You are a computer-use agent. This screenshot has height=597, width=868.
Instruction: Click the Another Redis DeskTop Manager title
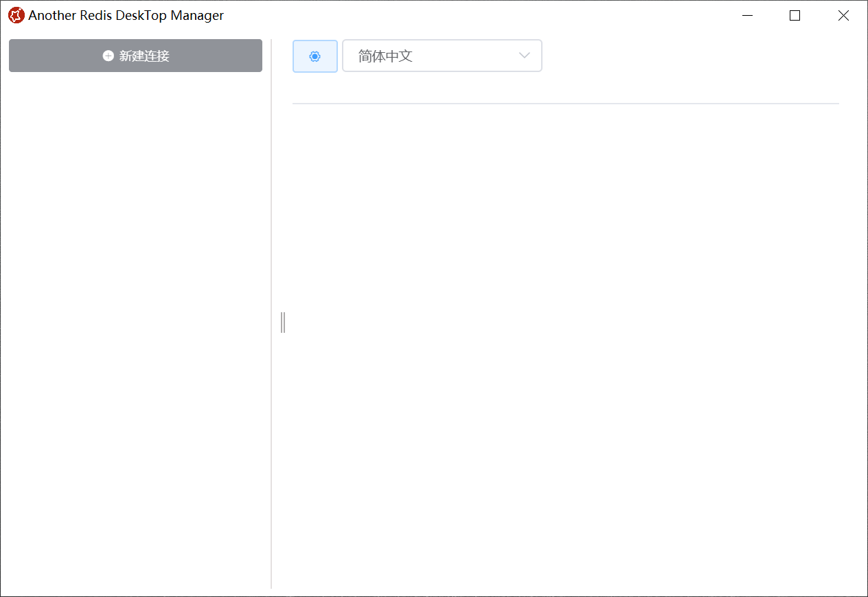click(x=126, y=15)
